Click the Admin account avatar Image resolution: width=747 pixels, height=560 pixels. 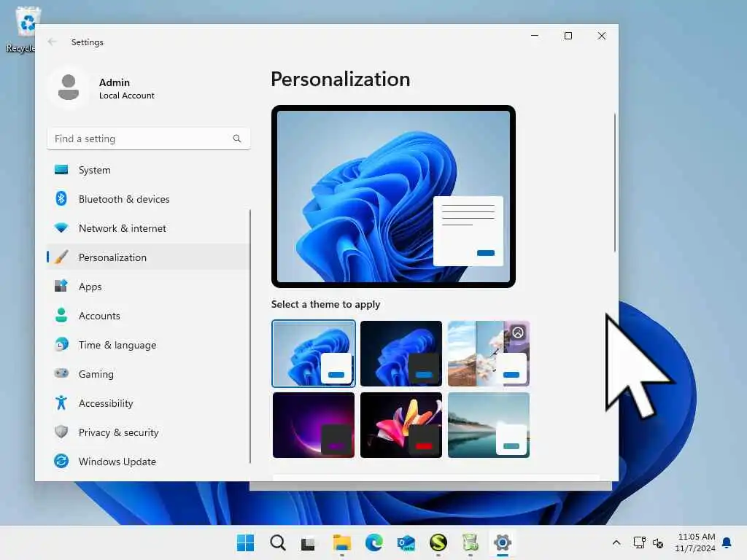(69, 87)
